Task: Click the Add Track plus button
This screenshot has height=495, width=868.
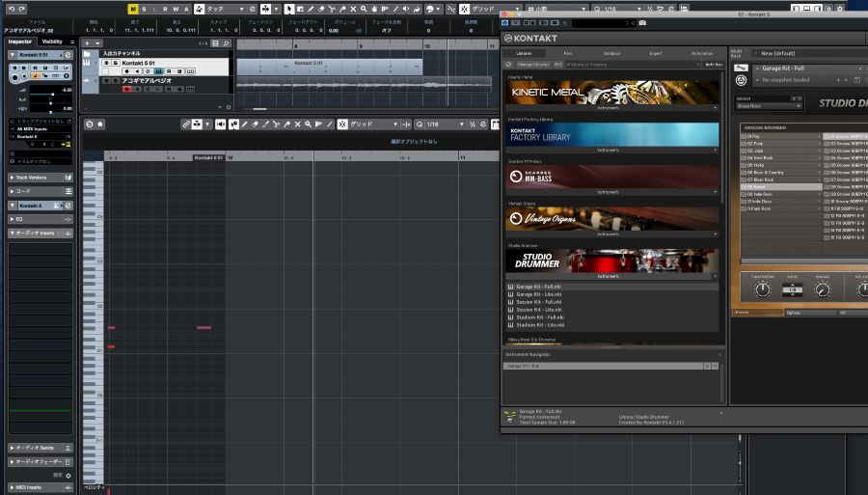Action: click(x=87, y=43)
